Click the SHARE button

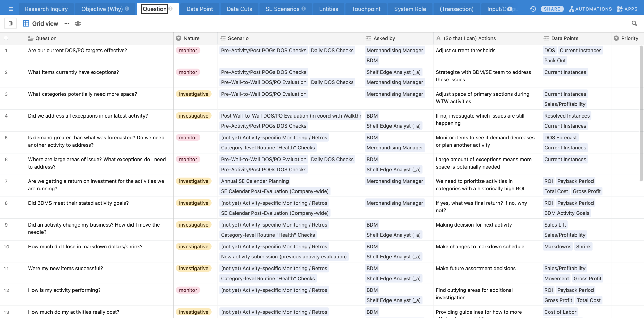(553, 9)
